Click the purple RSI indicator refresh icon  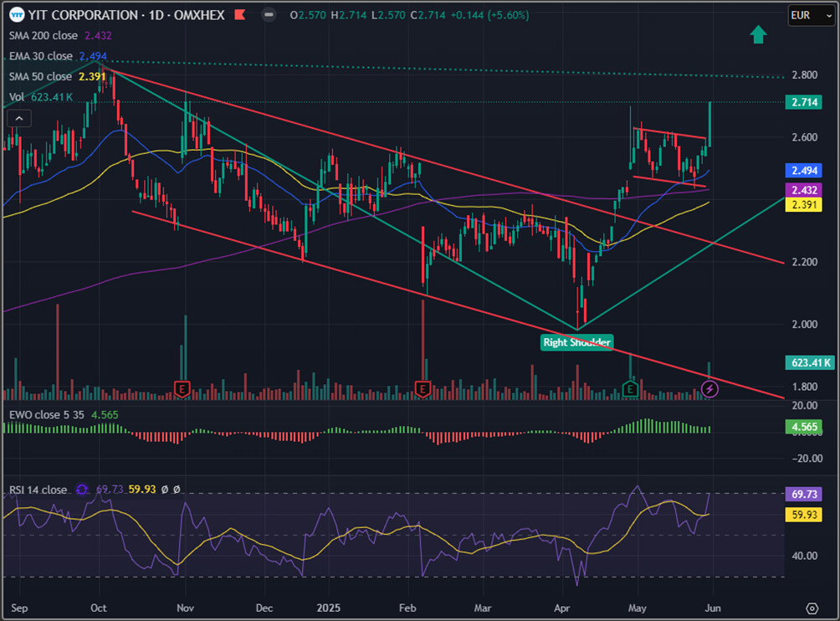pos(82,490)
